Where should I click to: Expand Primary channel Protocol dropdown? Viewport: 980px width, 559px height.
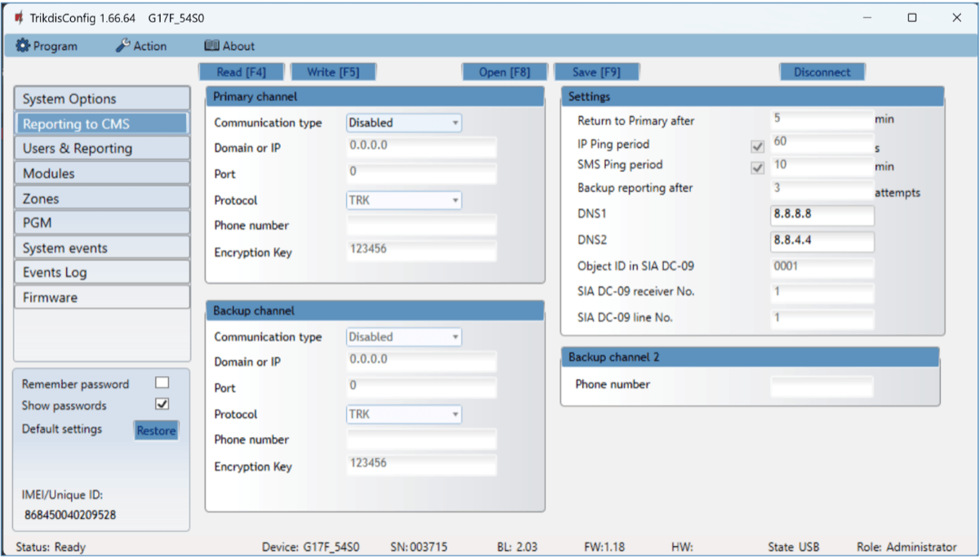point(404,200)
